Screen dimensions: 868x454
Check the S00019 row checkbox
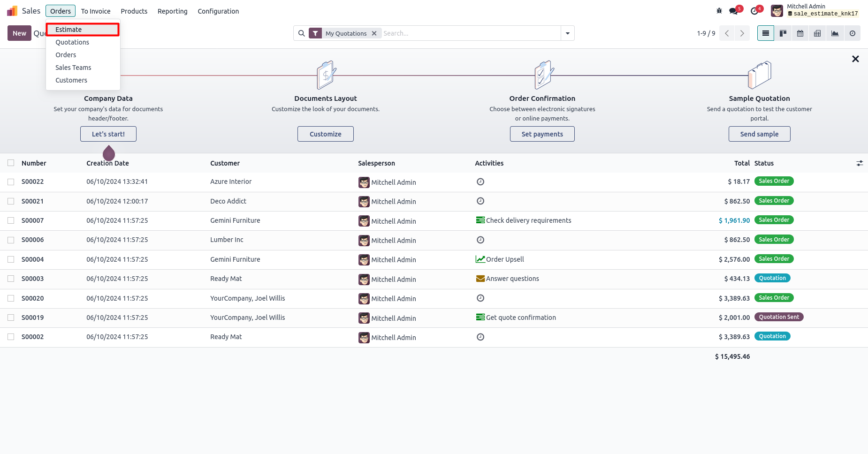click(x=11, y=318)
